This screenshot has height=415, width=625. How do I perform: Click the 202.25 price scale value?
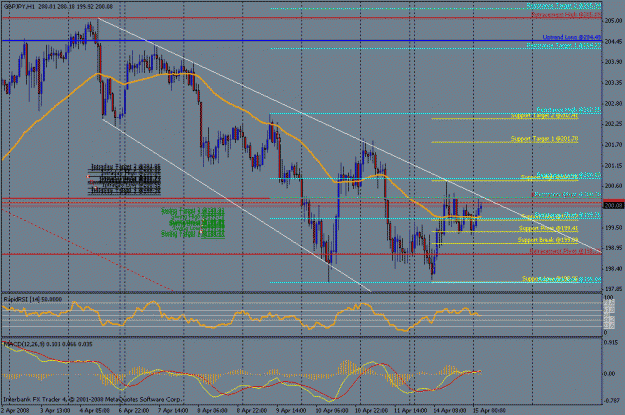pos(613,124)
